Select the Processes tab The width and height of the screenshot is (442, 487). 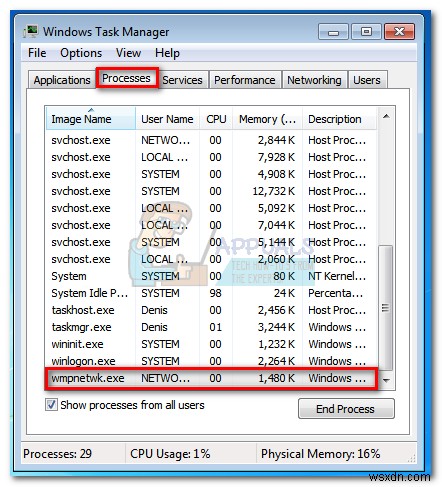127,78
